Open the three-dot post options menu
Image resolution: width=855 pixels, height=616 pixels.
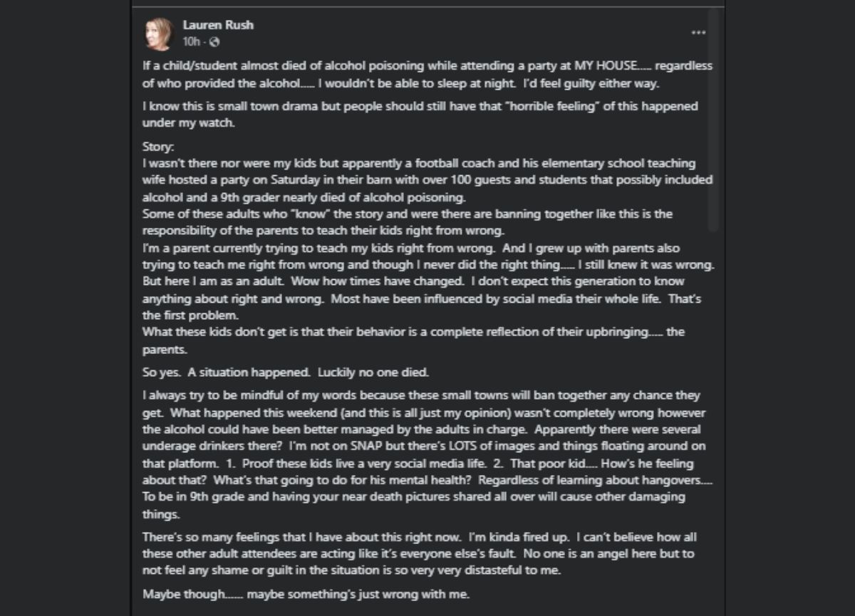[x=698, y=33]
